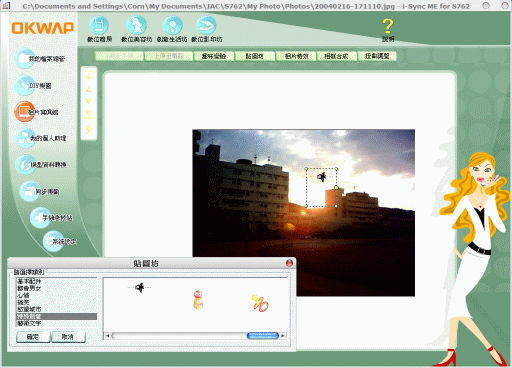This screenshot has height=368, width=512.
Task: Click the empty scrollbar track left of thumb
Action: (179, 336)
